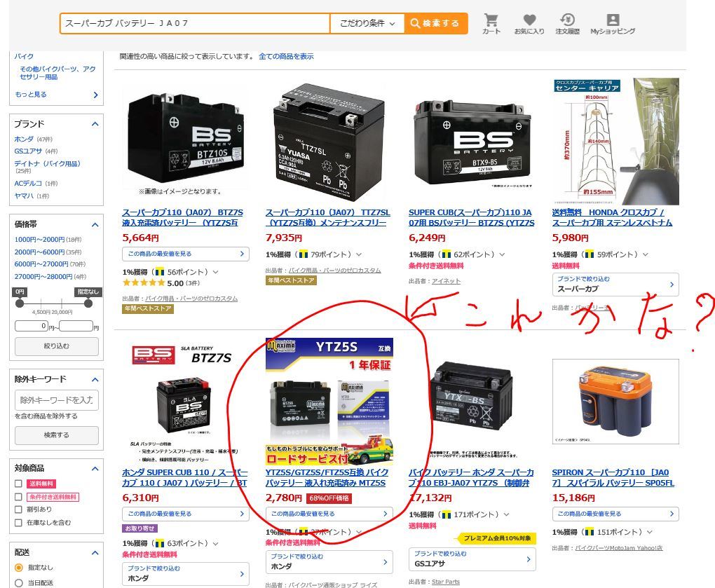
Task: Collapse the ブランド filter section chevron
Action: (x=95, y=124)
